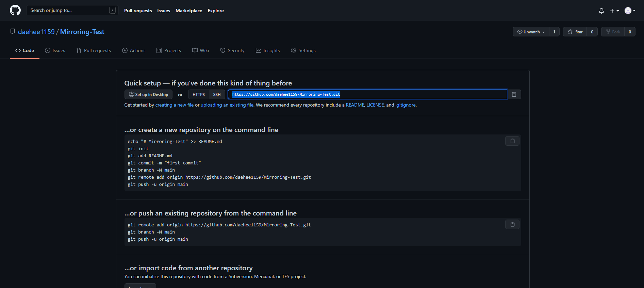Open the Mirroring-Test repository link
The height and width of the screenshot is (288, 644).
[x=82, y=32]
